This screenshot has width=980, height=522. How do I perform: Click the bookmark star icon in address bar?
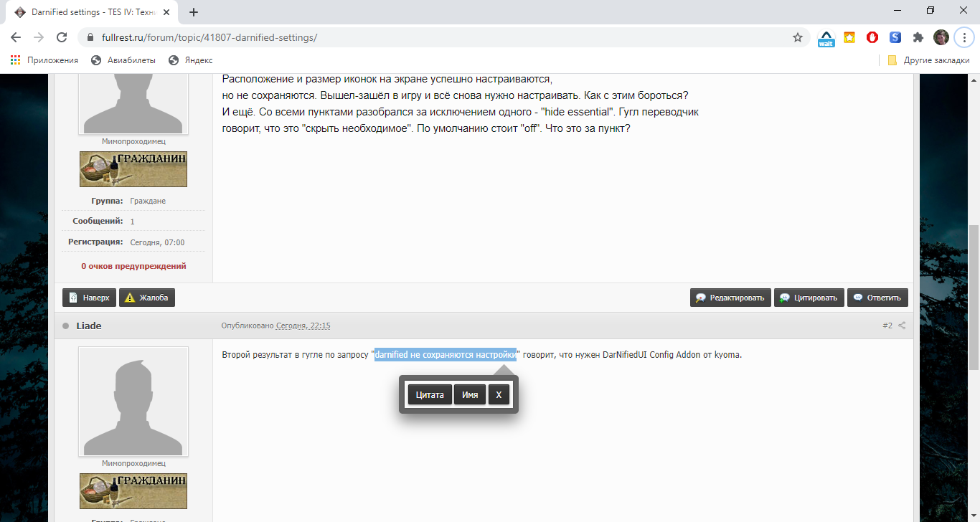[797, 37]
